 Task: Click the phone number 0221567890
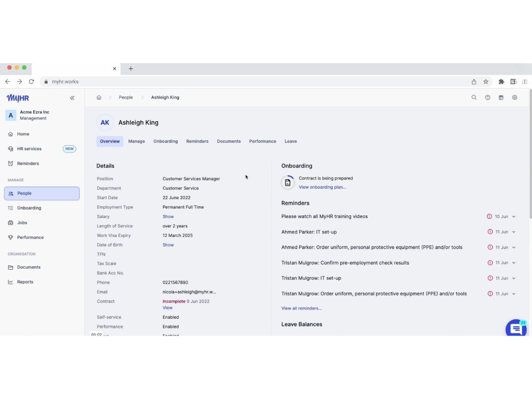click(x=175, y=282)
